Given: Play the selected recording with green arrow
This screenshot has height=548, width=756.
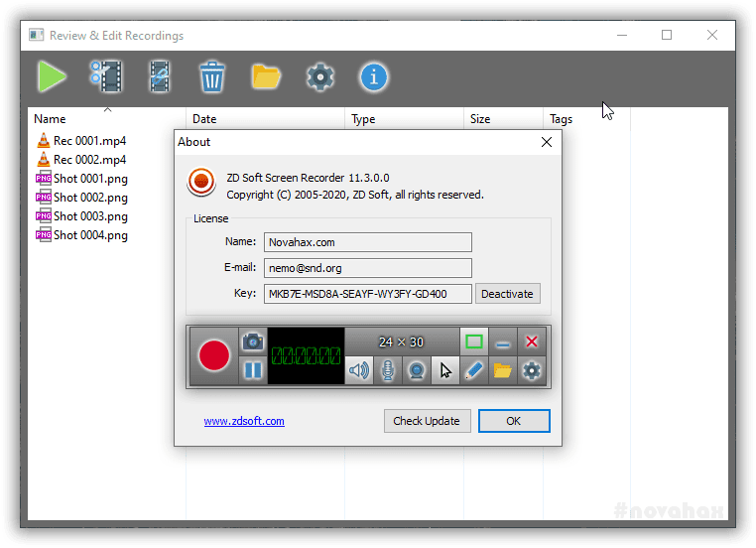Looking at the screenshot, I should [52, 76].
